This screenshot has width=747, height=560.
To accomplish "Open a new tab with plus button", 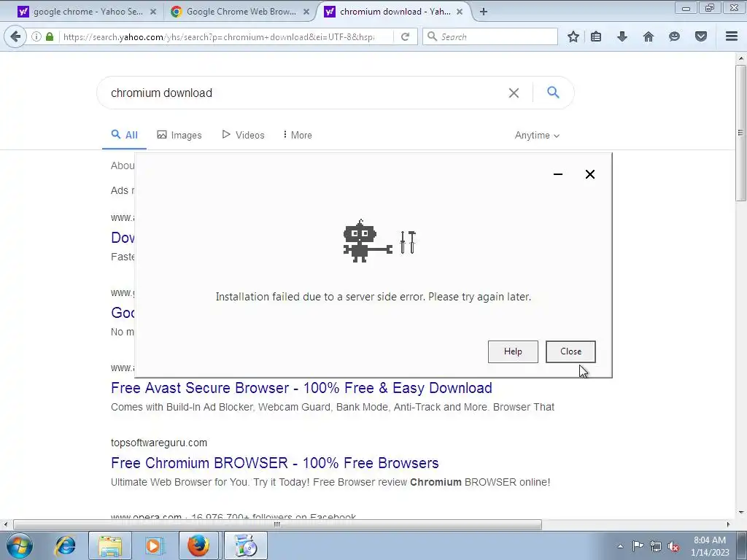I will point(484,12).
